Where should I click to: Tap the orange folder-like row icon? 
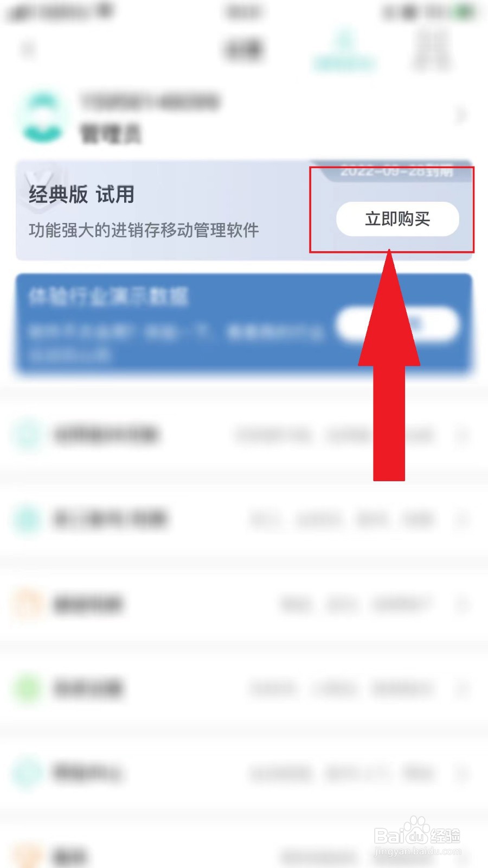coord(27,604)
